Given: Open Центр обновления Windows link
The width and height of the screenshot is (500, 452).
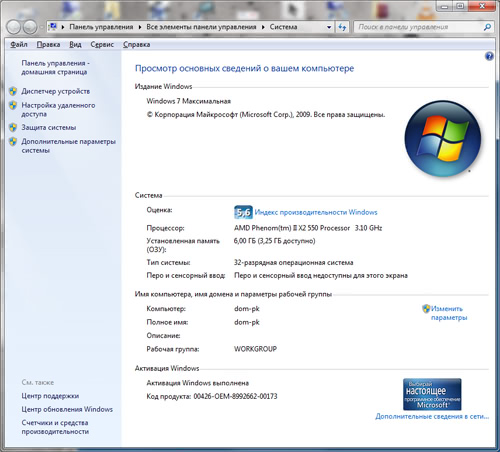Looking at the screenshot, I should click(x=67, y=409).
